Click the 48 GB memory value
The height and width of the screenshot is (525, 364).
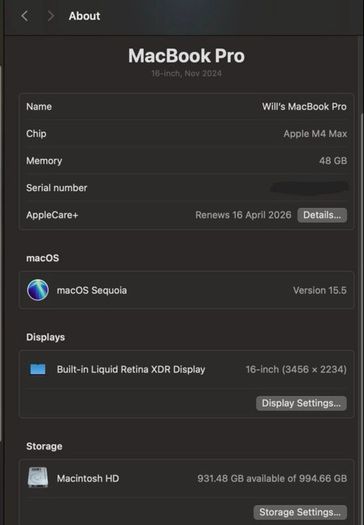[333, 161]
